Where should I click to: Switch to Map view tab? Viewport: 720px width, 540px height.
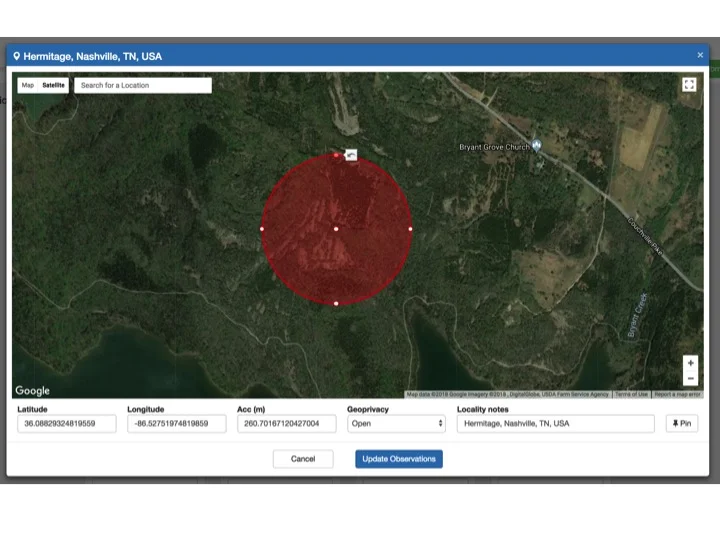[x=28, y=85]
